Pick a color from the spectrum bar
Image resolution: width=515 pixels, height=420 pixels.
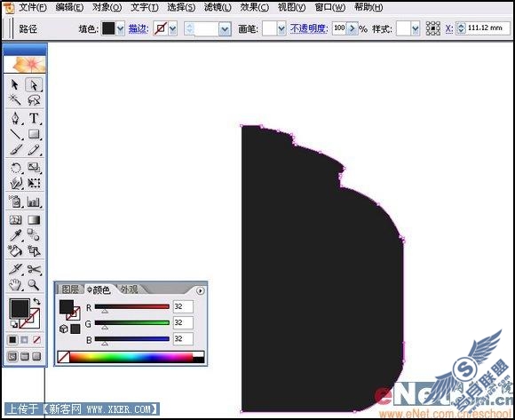click(131, 357)
